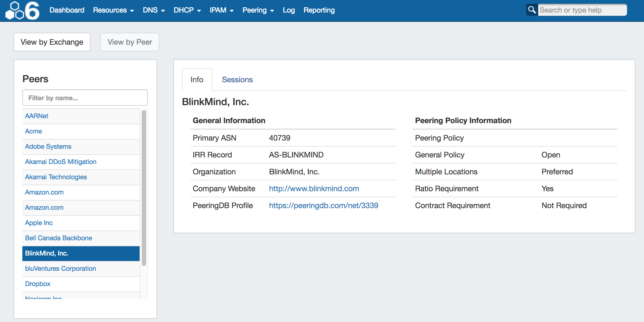Expand the Peering dropdown menu
This screenshot has width=644, height=322.
(x=258, y=10)
